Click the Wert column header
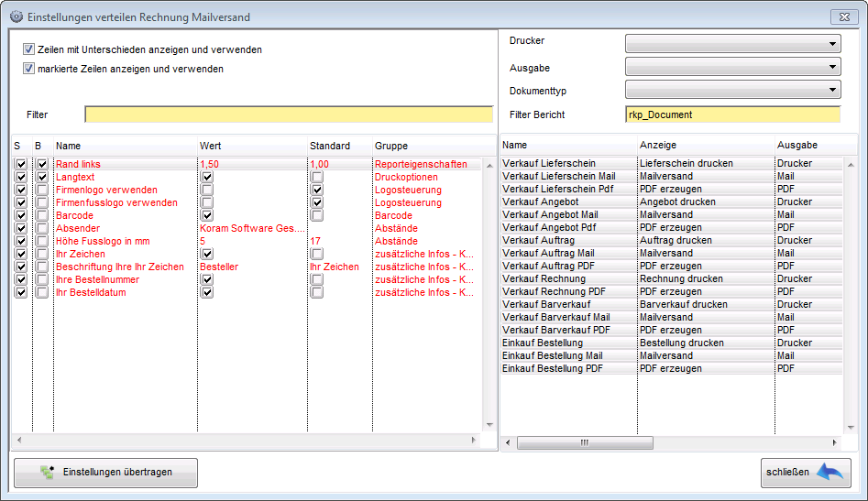868x501 pixels. pos(252,146)
